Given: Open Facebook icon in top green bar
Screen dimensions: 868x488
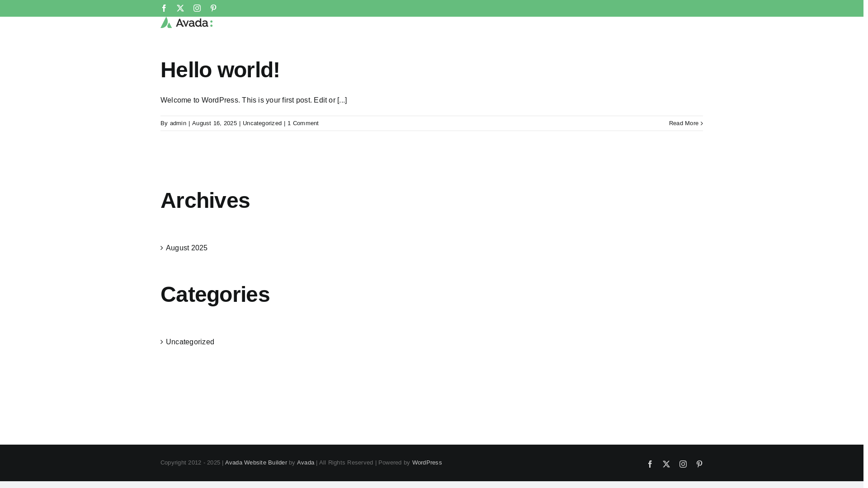Looking at the screenshot, I should (x=164, y=8).
